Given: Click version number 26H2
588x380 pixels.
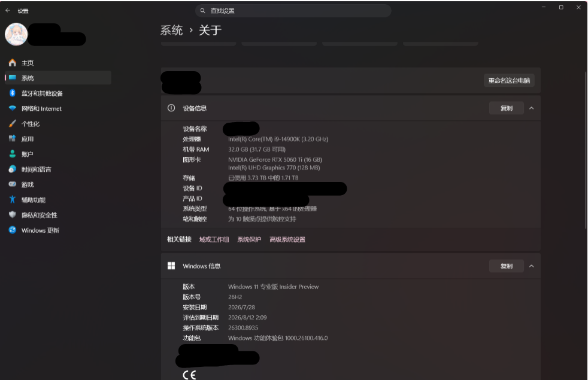Looking at the screenshot, I should [x=235, y=297].
